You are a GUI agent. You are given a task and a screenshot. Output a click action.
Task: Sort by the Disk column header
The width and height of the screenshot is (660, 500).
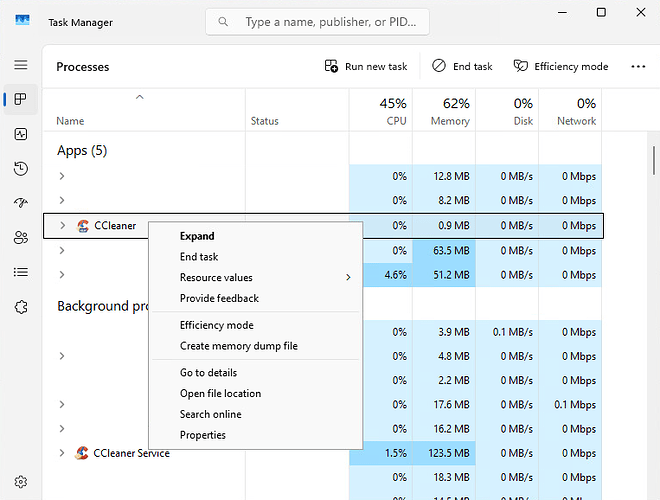point(507,110)
